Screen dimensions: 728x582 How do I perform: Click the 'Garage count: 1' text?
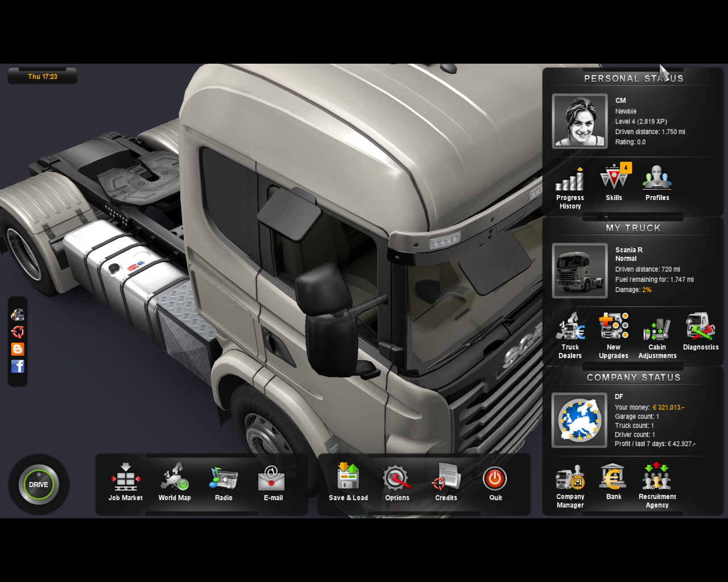tap(636, 417)
